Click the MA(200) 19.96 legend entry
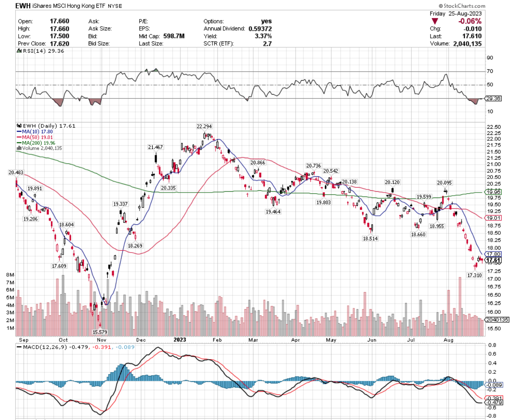 [x=39, y=143]
